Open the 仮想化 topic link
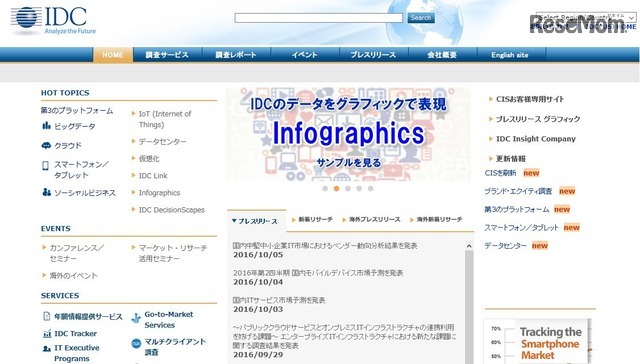640x364 pixels. tap(149, 158)
